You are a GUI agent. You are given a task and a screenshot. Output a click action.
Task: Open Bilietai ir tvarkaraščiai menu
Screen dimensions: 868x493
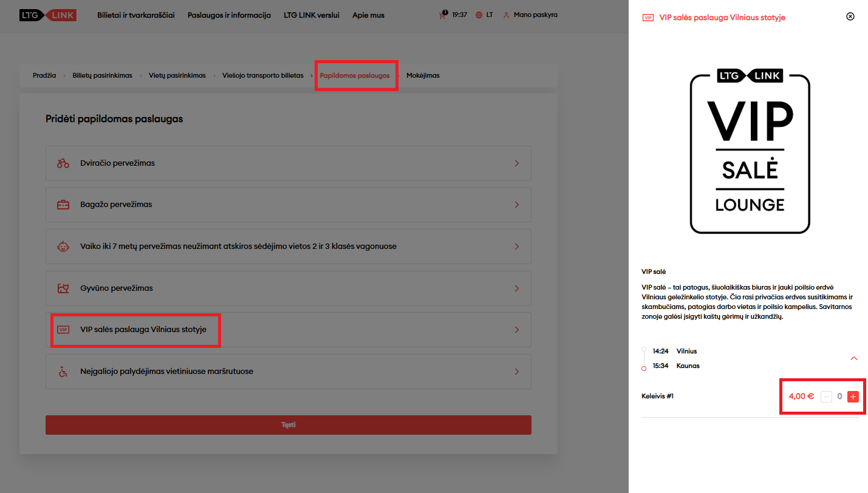135,15
